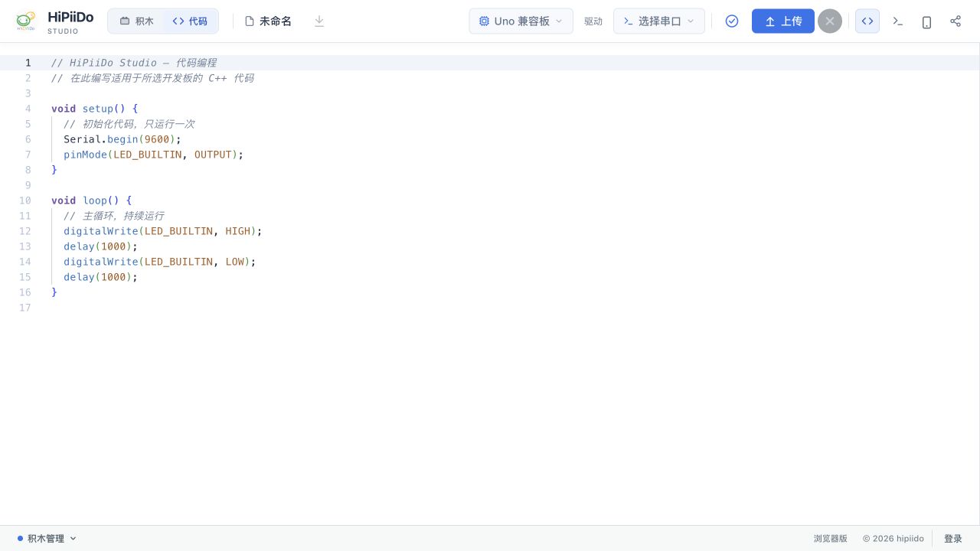This screenshot has width=980, height=551.
Task: Click the download icon next to 未命名
Action: coord(319,21)
